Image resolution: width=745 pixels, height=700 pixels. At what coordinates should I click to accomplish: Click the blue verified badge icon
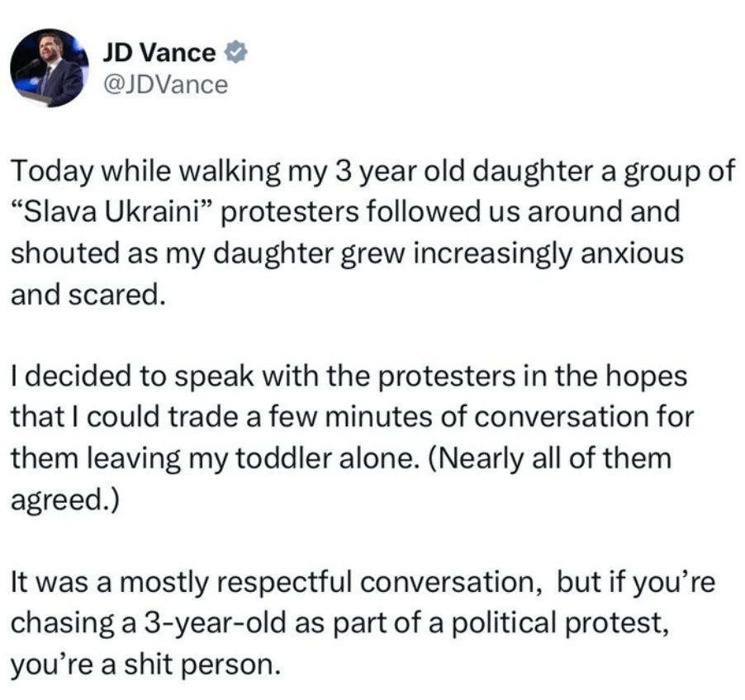[x=234, y=54]
